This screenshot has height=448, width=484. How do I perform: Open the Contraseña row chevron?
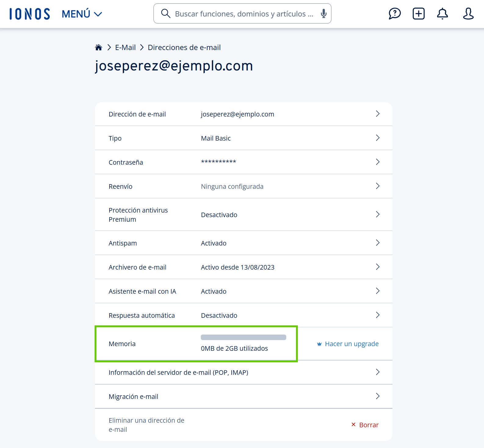coord(378,162)
